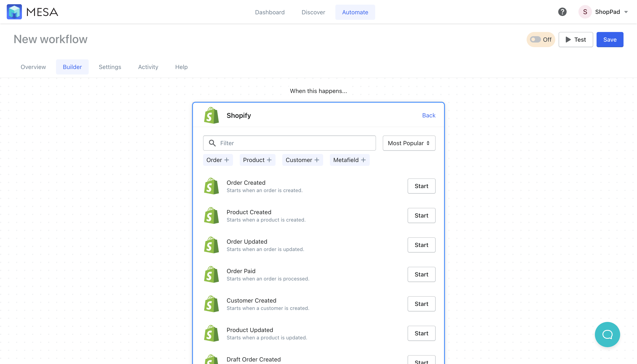637x364 pixels.
Task: Start the Order Created trigger
Action: pos(422,186)
